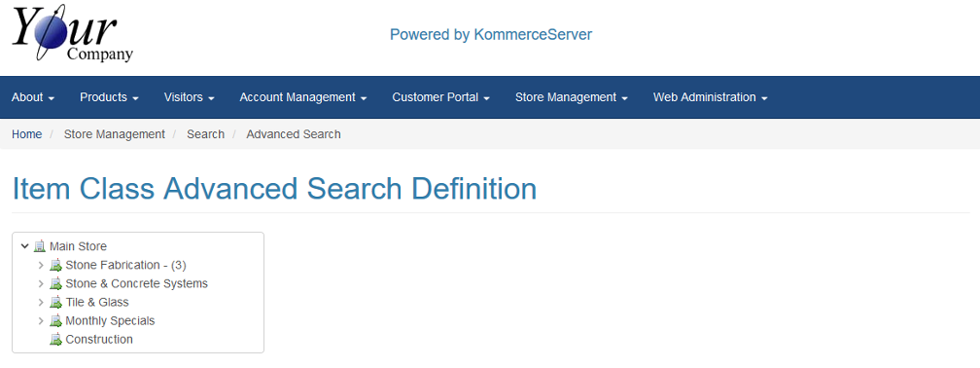
Task: Open the Customer Portal dropdown menu
Action: (440, 97)
